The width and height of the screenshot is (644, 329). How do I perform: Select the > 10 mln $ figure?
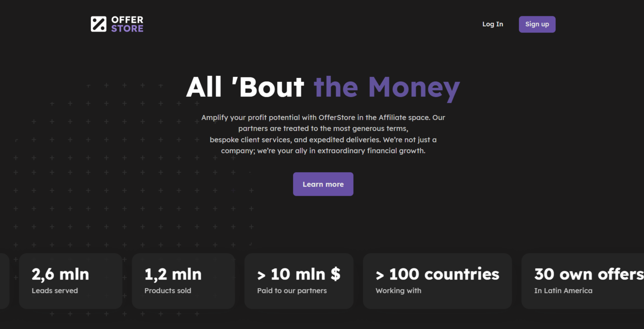tap(299, 274)
